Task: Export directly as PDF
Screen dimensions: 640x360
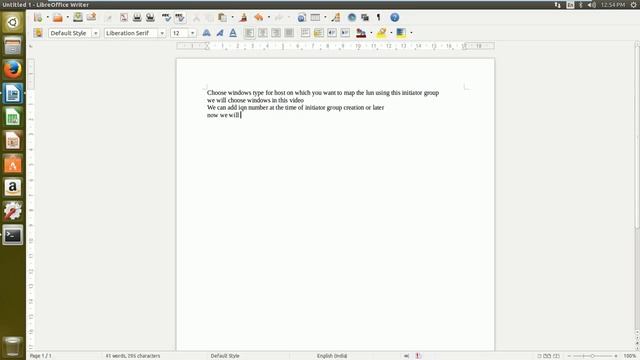Action: tap(124, 18)
